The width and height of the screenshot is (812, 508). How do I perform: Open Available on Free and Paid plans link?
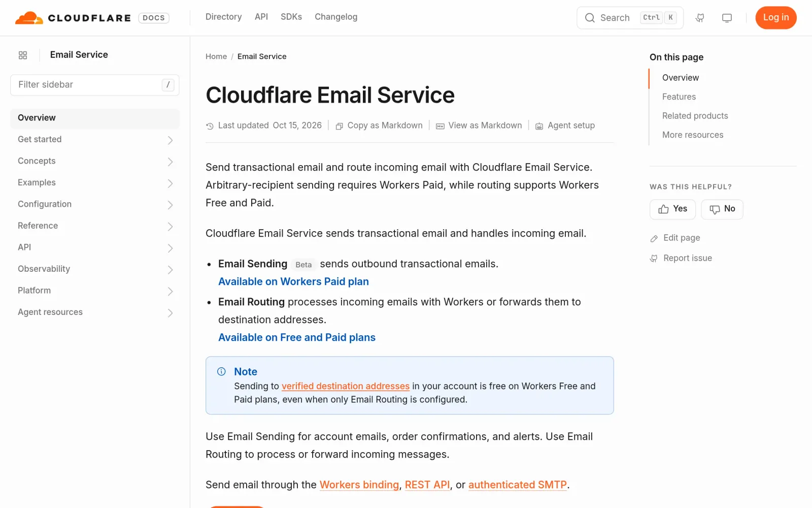click(297, 337)
